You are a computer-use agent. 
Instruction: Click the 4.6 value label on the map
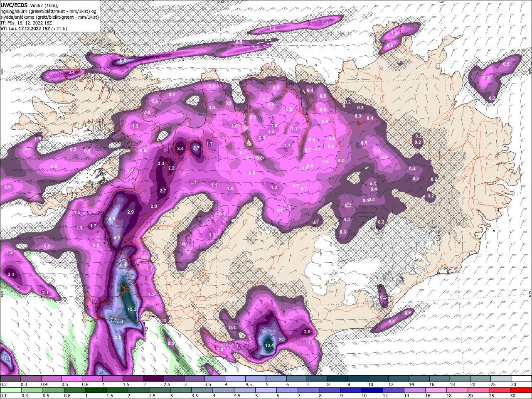111,219
